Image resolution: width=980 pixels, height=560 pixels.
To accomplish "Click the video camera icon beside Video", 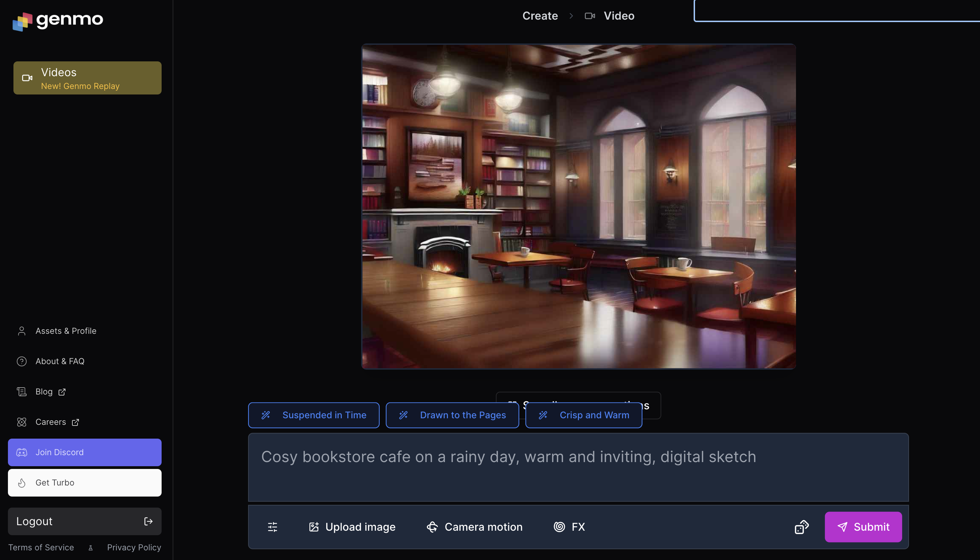I will 590,16.
